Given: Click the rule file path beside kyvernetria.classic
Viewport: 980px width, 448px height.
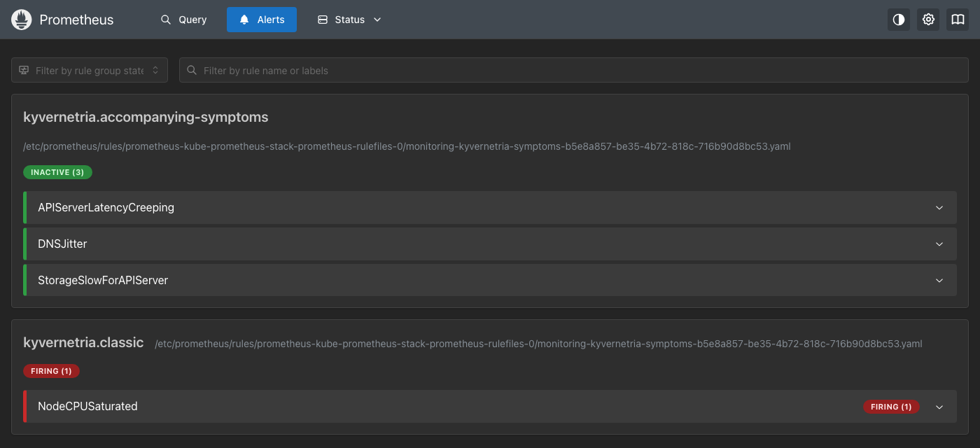Looking at the screenshot, I should point(538,344).
